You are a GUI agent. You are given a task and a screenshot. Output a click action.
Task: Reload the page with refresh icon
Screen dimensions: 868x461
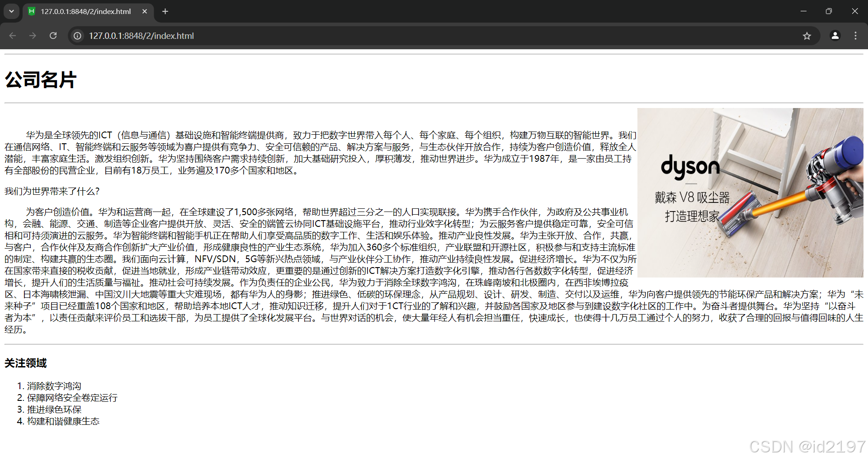pos(53,36)
